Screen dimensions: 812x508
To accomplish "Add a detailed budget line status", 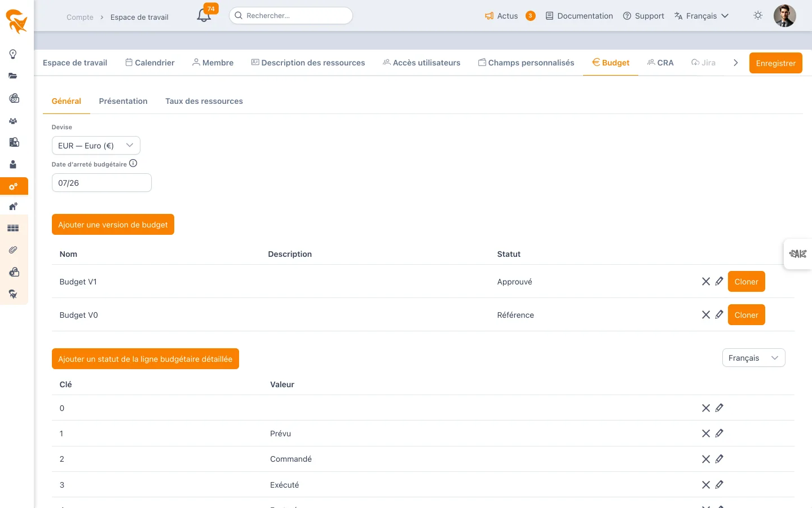I will click(x=145, y=359).
